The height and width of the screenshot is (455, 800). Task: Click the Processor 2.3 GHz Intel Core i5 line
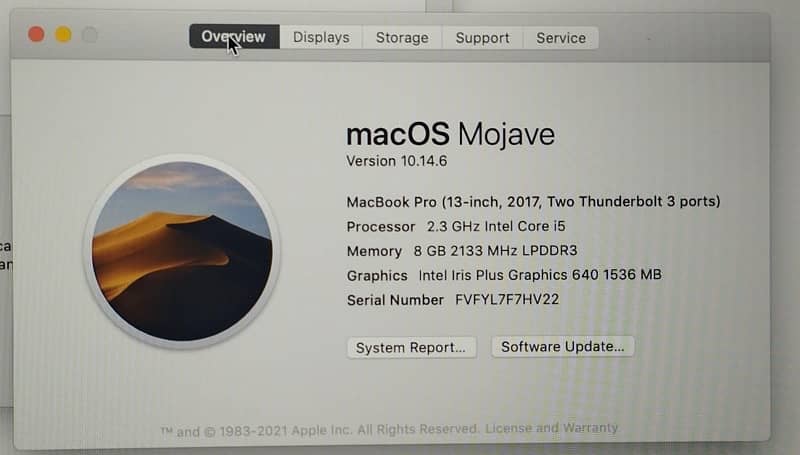(x=456, y=226)
